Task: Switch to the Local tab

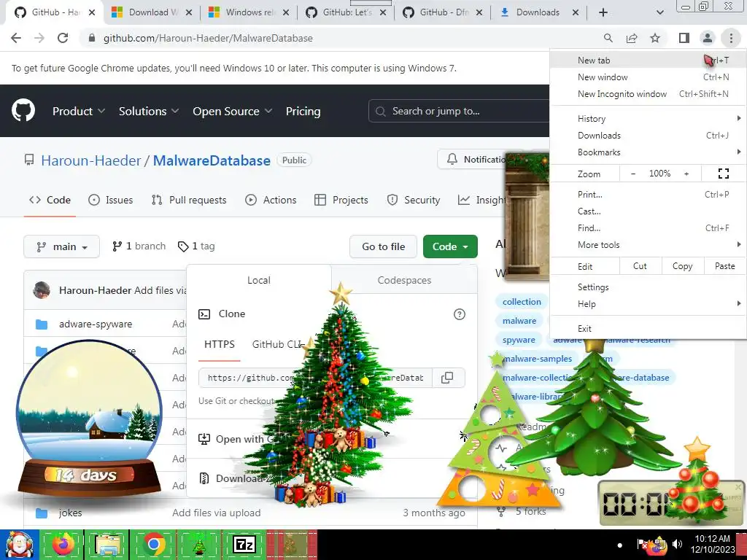Action: click(259, 280)
